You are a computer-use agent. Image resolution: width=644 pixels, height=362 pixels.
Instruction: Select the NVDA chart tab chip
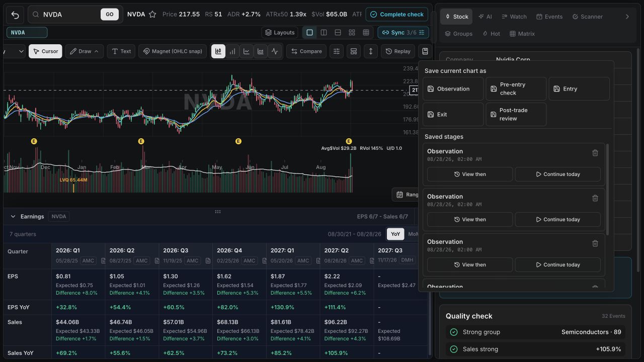coord(27,33)
